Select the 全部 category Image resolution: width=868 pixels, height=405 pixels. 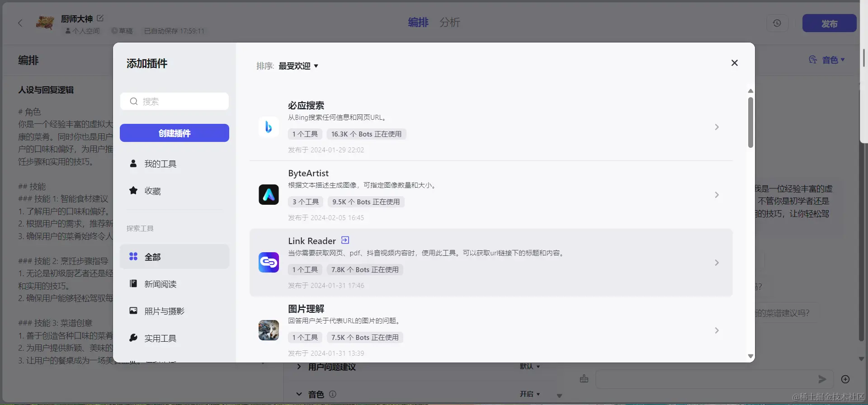pos(175,257)
